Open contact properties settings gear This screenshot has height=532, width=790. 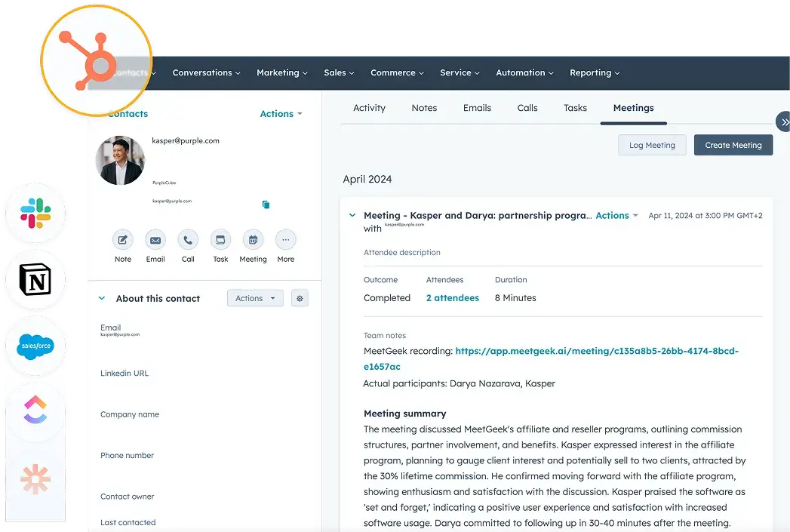pyautogui.click(x=300, y=297)
